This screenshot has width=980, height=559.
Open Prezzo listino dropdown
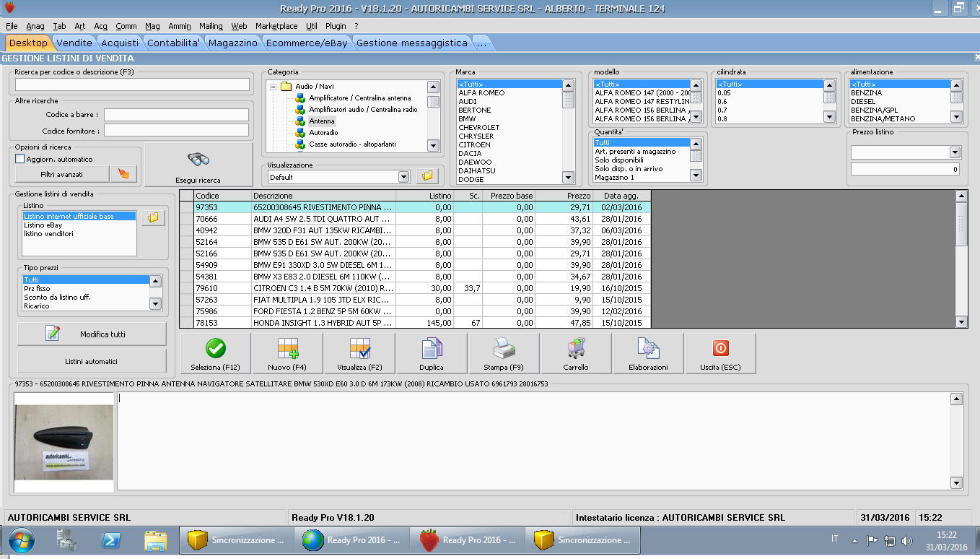[x=955, y=152]
